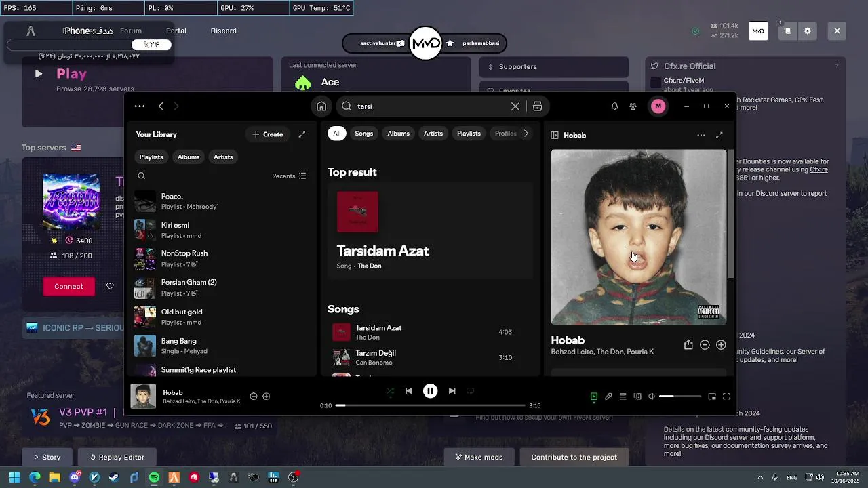Open Connect to a device icon

(637, 396)
